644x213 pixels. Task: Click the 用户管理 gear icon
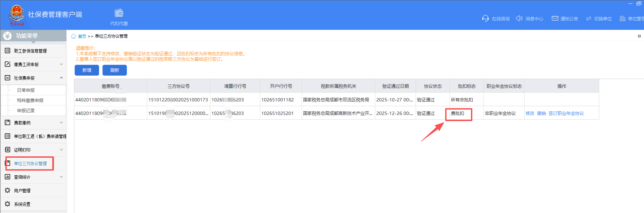[7, 191]
